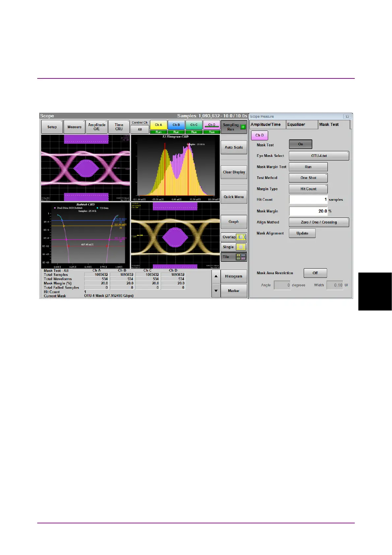Toggle Mask Test On button
The height and width of the screenshot is (555, 392).
pos(300,144)
